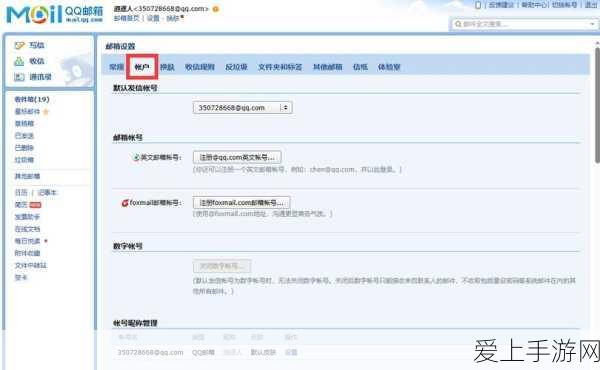Click the 收信 receive mail icon
The height and width of the screenshot is (370, 600).
(19, 61)
